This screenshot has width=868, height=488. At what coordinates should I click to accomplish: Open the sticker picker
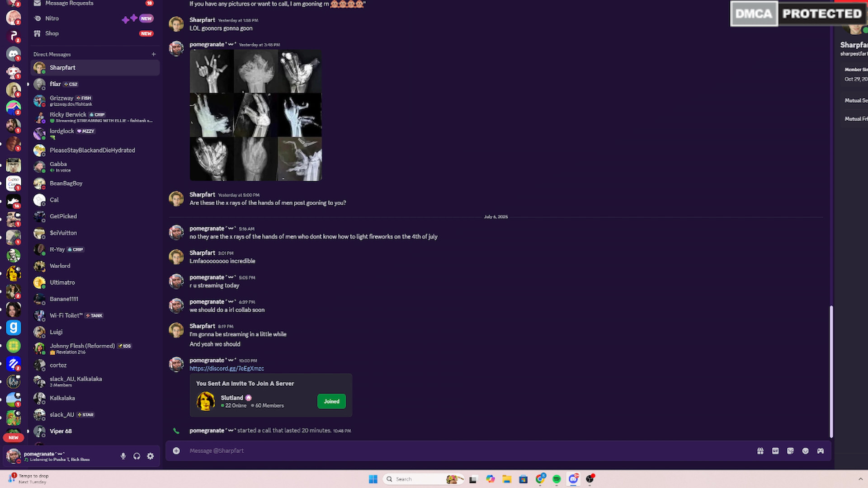[790, 451]
